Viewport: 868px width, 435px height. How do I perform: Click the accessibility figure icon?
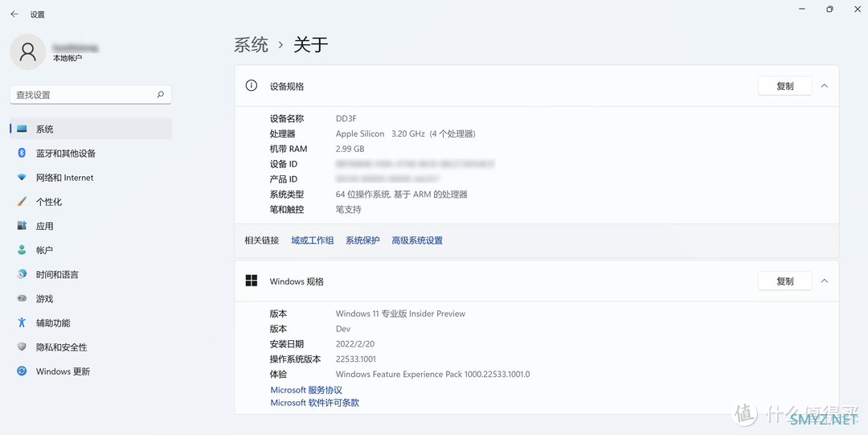(x=22, y=322)
